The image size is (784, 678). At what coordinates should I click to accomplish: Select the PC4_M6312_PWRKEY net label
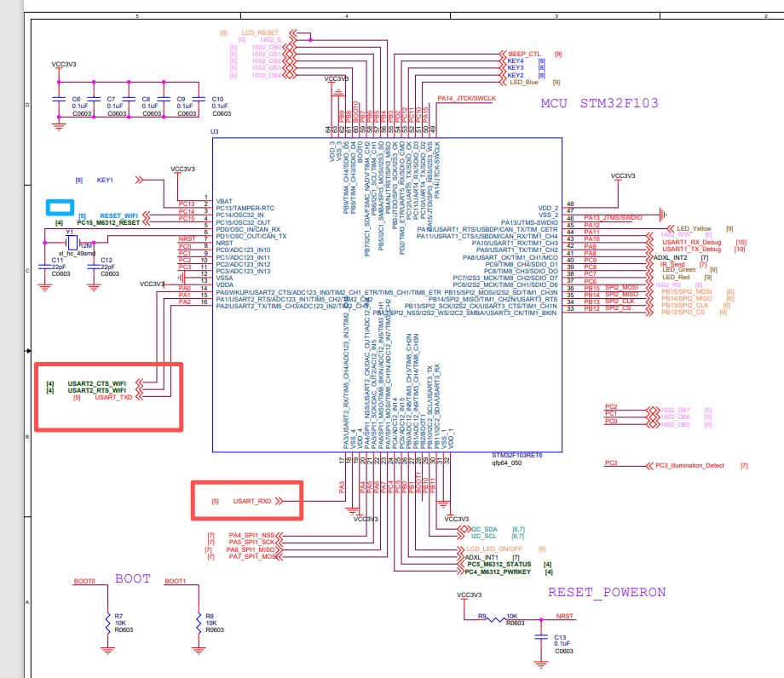tap(498, 572)
